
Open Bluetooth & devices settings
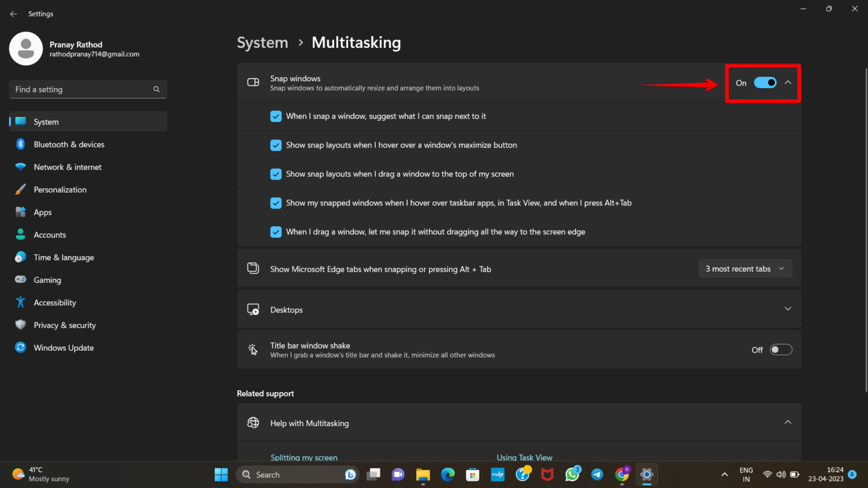point(69,144)
